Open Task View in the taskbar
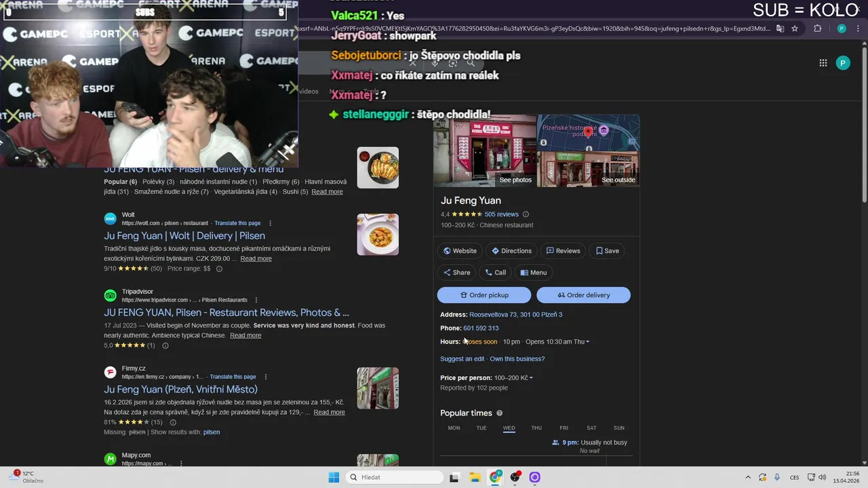868x488 pixels. 454,477
